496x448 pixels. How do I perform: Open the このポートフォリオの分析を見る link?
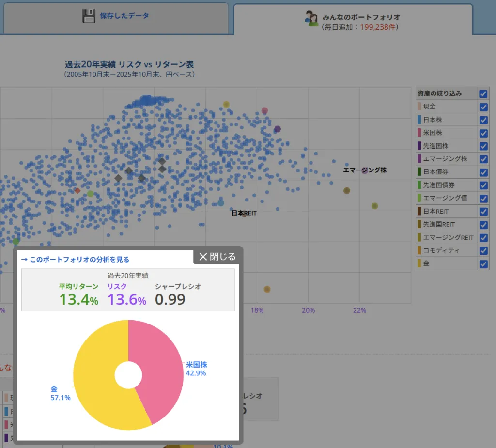click(75, 260)
